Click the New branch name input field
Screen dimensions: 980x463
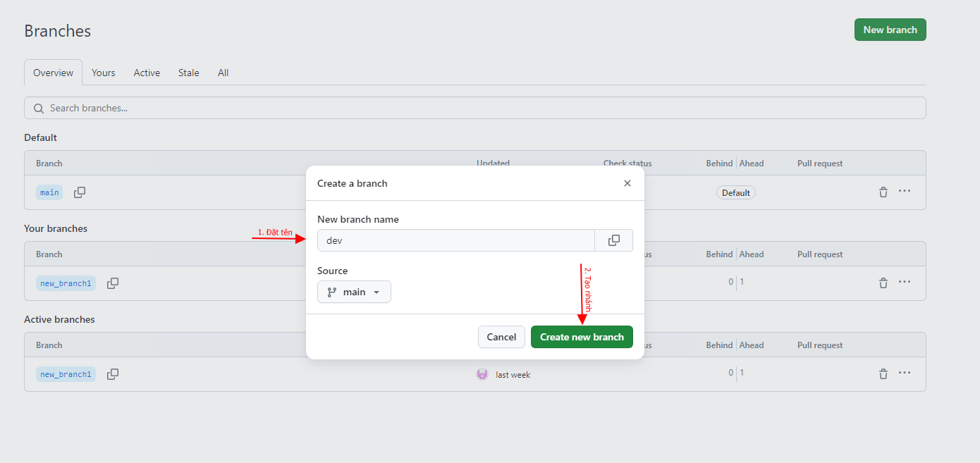click(x=456, y=240)
